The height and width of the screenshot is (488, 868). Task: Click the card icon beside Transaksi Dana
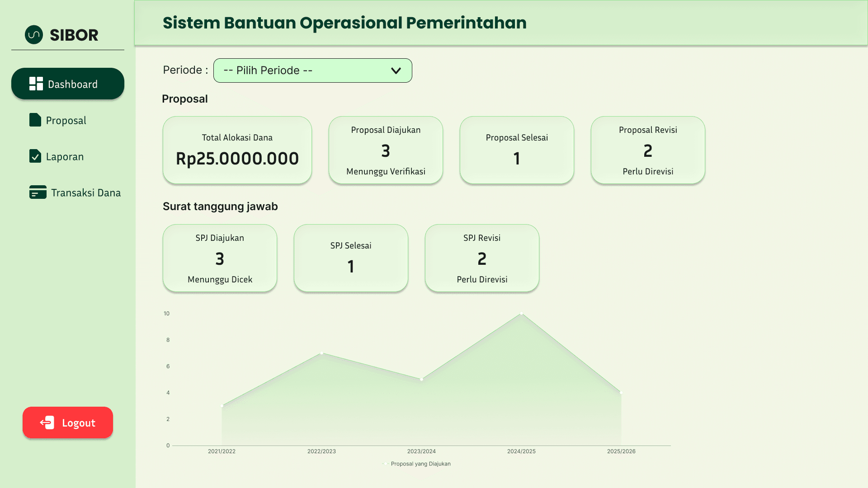pos(37,192)
